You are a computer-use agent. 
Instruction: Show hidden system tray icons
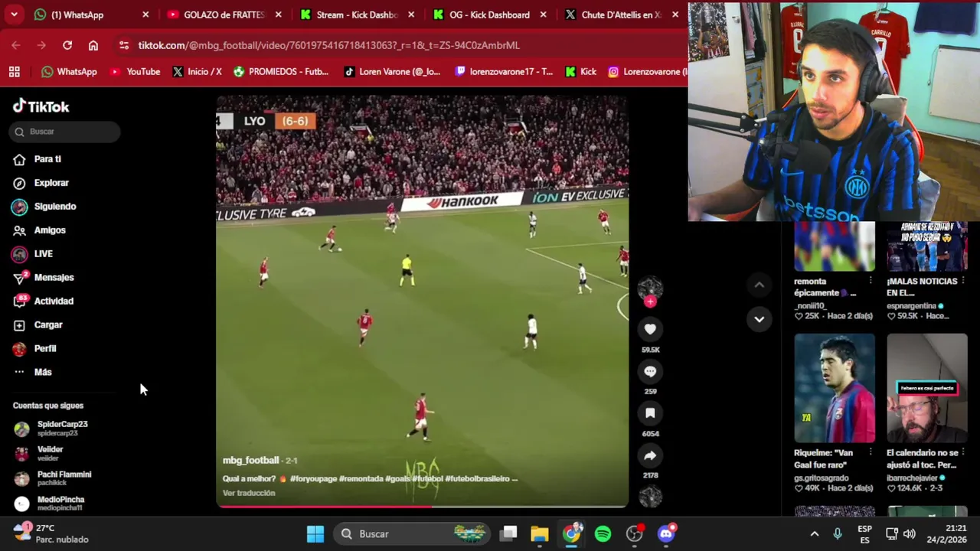[x=814, y=534]
